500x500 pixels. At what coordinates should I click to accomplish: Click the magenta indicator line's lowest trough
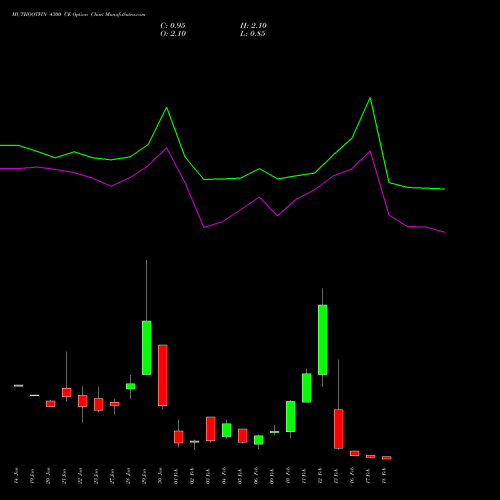[444, 232]
